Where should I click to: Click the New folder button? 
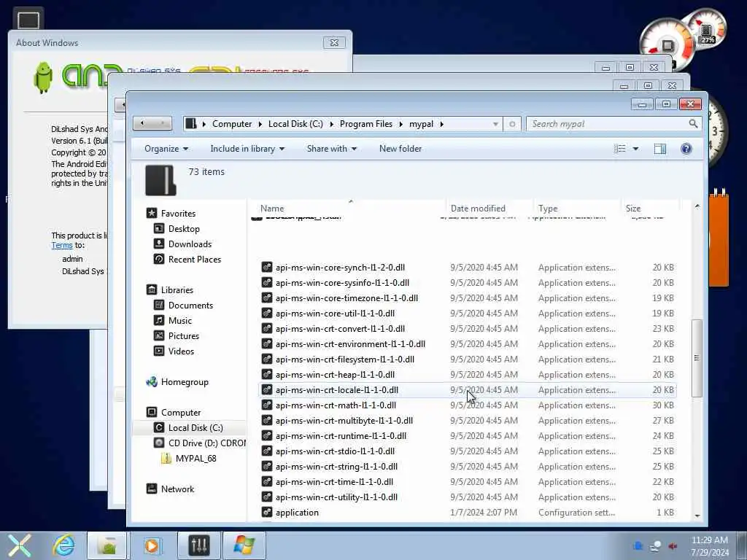[x=400, y=149]
